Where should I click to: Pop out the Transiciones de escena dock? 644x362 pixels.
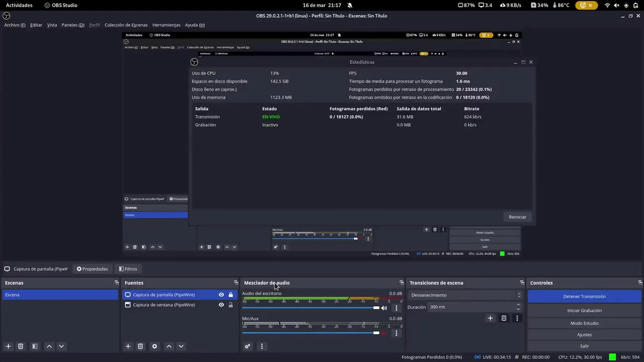coord(522,283)
